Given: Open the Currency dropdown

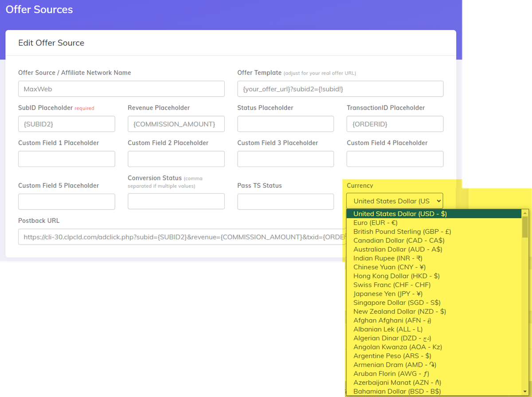Looking at the screenshot, I should pyautogui.click(x=394, y=201).
